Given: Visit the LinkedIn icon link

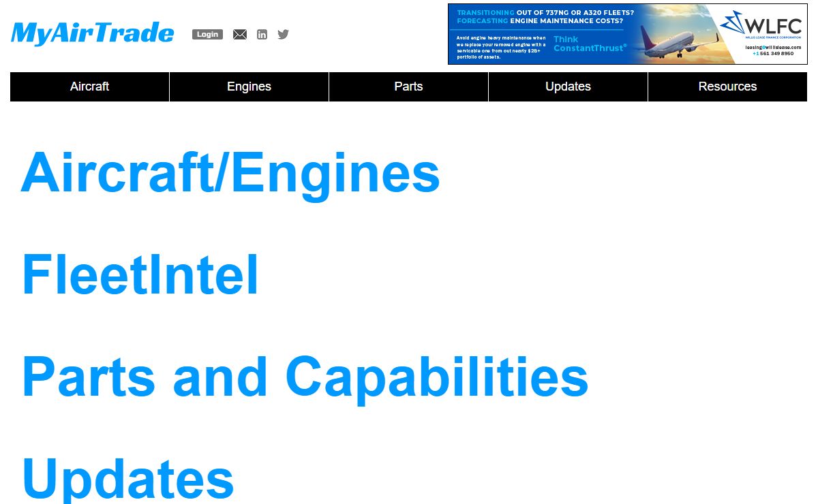Looking at the screenshot, I should click(x=262, y=35).
